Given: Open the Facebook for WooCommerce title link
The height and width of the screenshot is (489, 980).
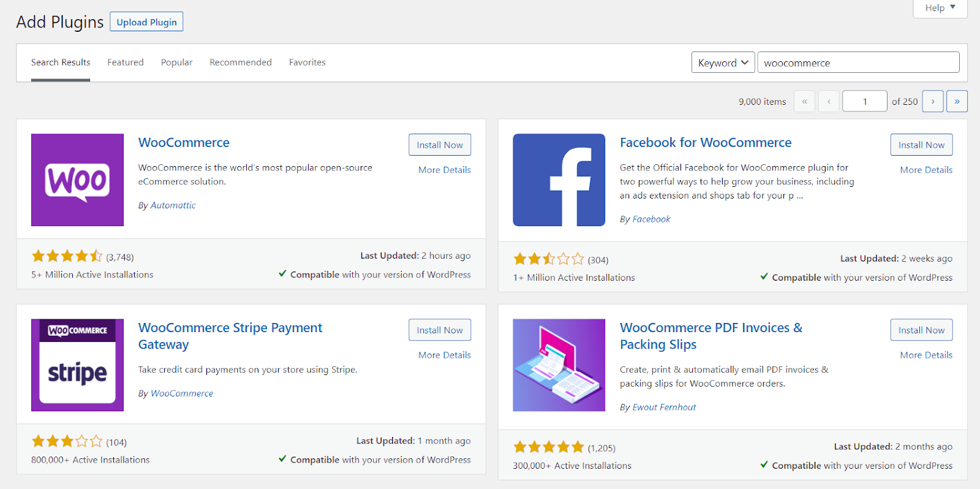Looking at the screenshot, I should (x=706, y=142).
